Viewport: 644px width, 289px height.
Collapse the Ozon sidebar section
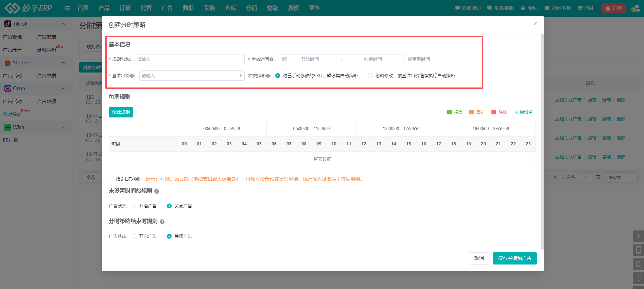coord(63,89)
